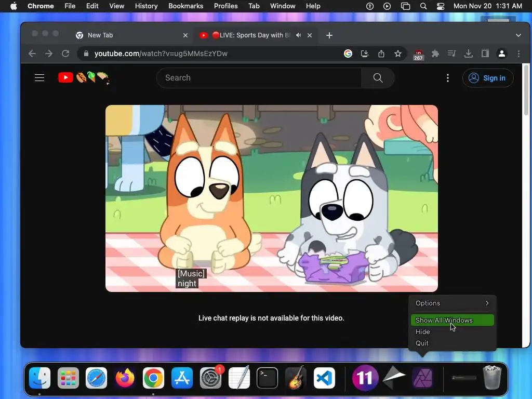The width and height of the screenshot is (532, 399).
Task: Click the address bar URL
Action: point(161,54)
